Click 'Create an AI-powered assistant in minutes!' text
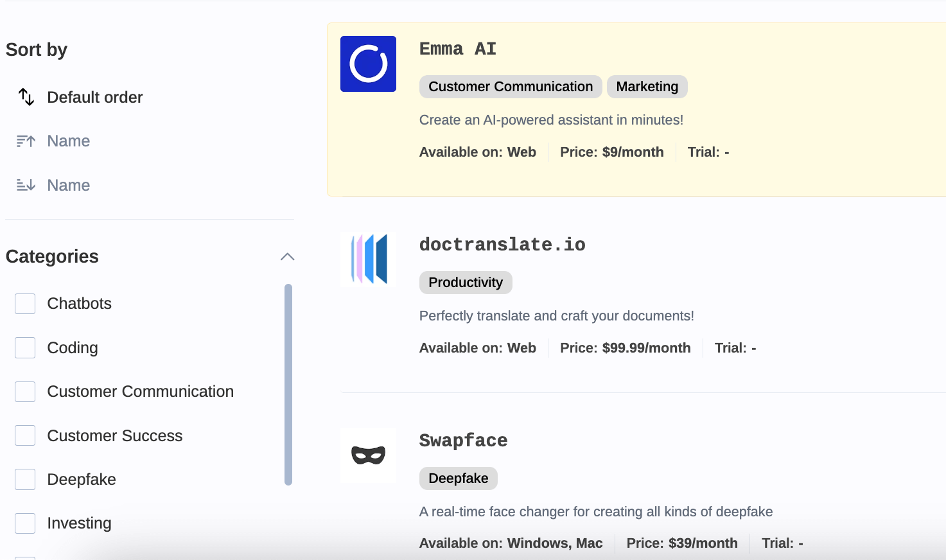This screenshot has height=560, width=946. (x=551, y=120)
